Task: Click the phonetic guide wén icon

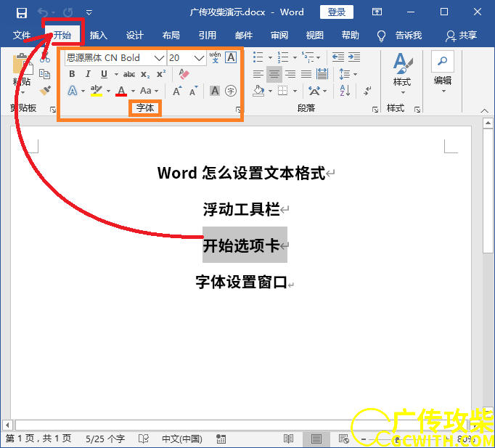Action: click(215, 57)
